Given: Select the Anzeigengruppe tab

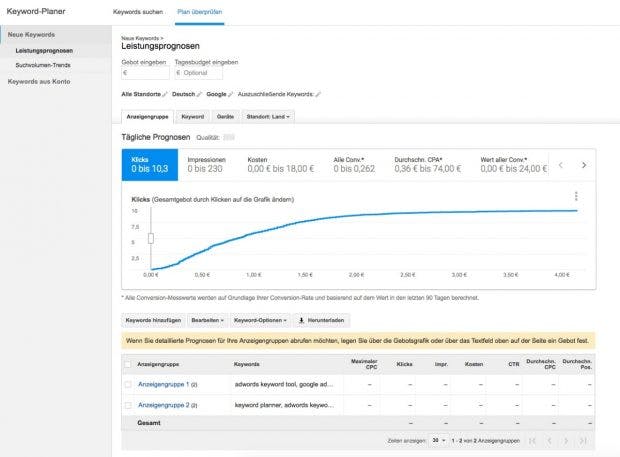Looking at the screenshot, I should click(x=147, y=117).
